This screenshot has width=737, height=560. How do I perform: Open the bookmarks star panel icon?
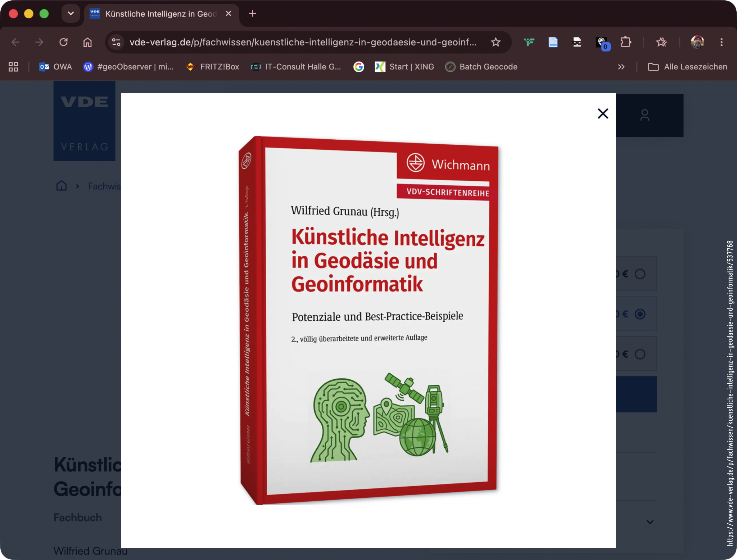click(661, 42)
